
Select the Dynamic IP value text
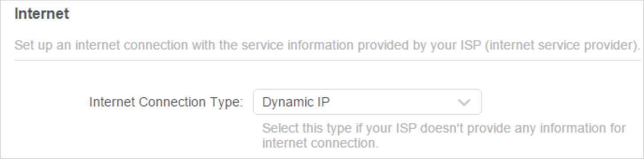296,102
